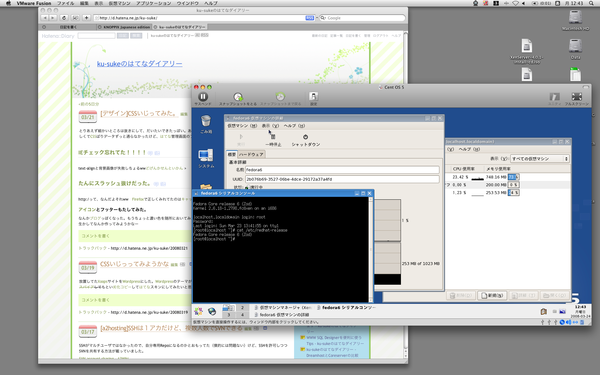This screenshot has height=375, width=600.
Task: Open ファイル menu in VMware Fusion
Action: pos(65,3)
